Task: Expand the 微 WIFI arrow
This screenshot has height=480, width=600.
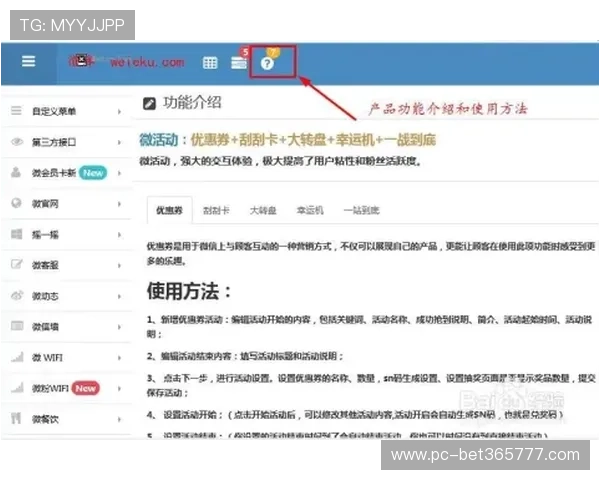Action: point(119,358)
